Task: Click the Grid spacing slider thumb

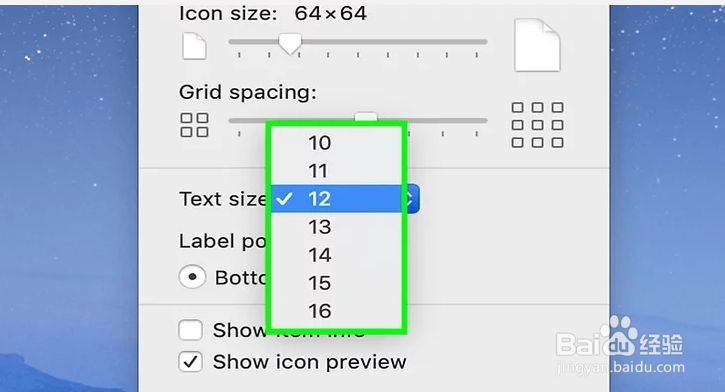Action: 366,117
